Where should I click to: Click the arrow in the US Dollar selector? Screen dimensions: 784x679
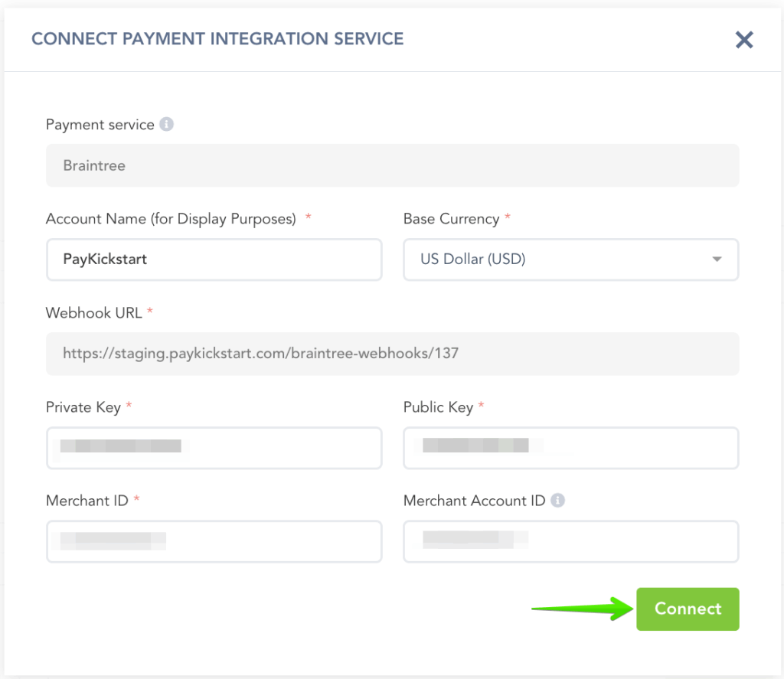717,260
